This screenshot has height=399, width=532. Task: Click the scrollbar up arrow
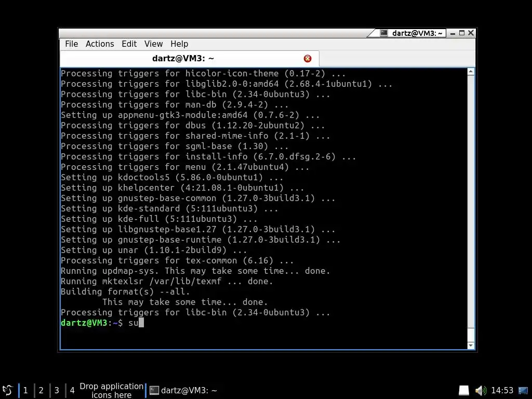click(471, 72)
